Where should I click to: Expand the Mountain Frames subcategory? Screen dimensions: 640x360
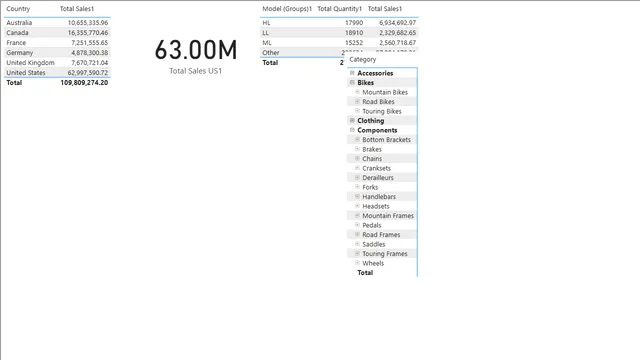357,216
